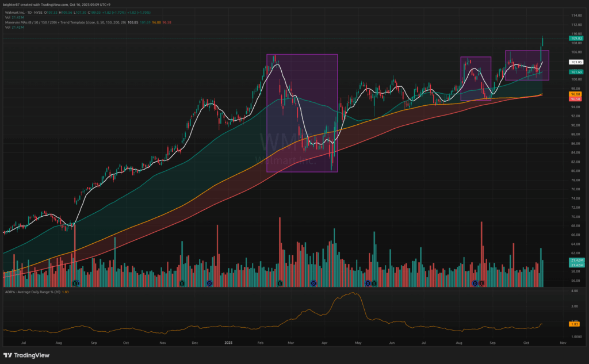Click the event marker in August 2024
The width and height of the screenshot is (589, 364).
(75, 283)
